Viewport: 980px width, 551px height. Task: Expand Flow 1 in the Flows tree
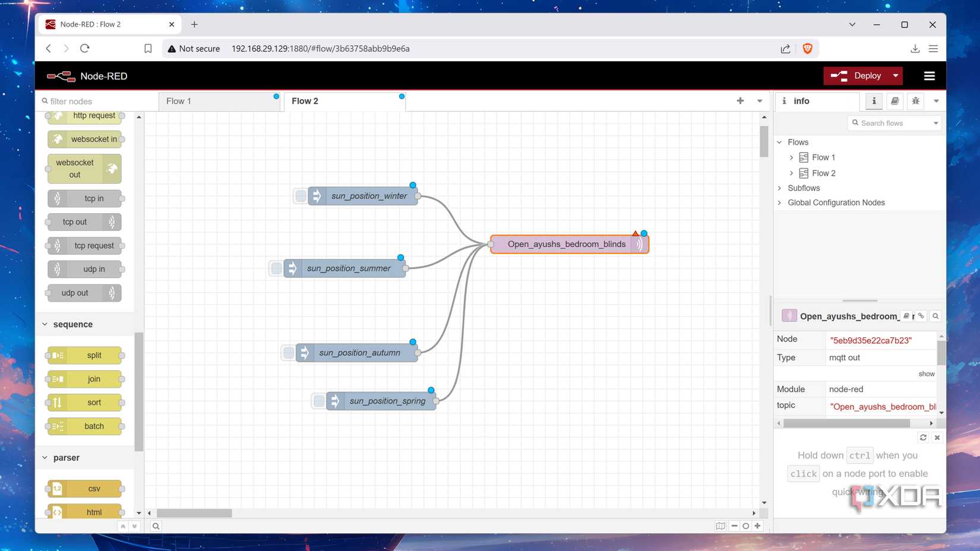click(x=791, y=157)
